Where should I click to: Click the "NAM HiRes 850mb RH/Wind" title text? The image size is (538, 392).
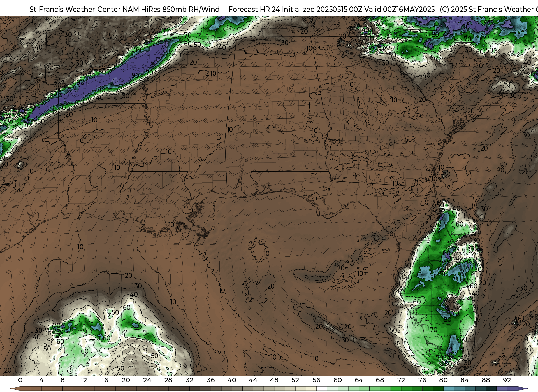click(171, 10)
